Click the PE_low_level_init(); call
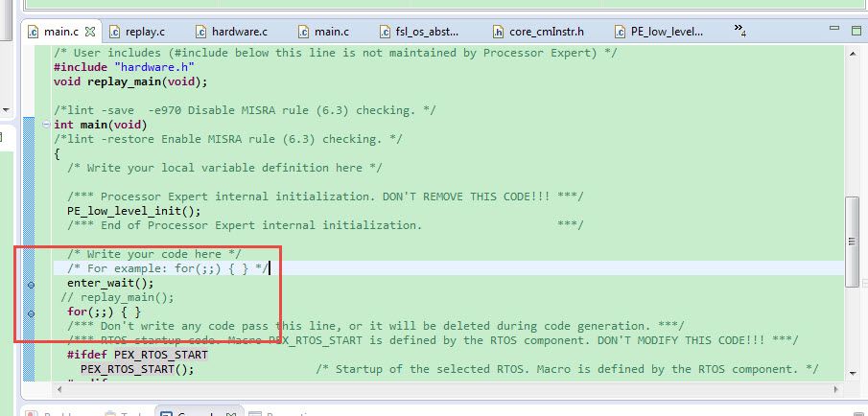Image resolution: width=868 pixels, height=416 pixels. [134, 211]
